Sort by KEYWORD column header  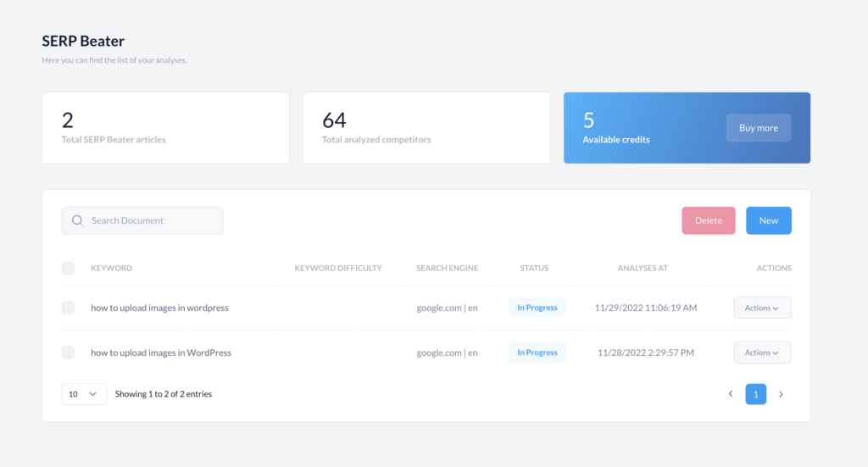pyautogui.click(x=111, y=269)
